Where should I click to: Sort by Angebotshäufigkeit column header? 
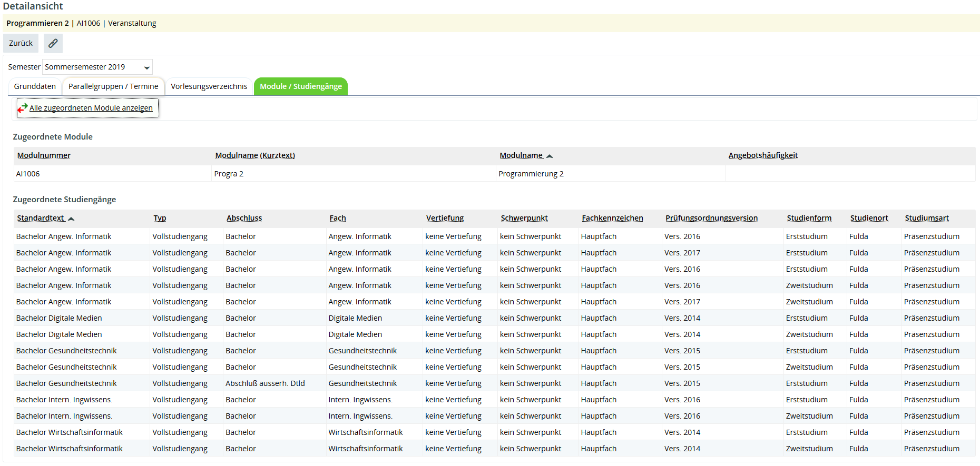(x=763, y=155)
